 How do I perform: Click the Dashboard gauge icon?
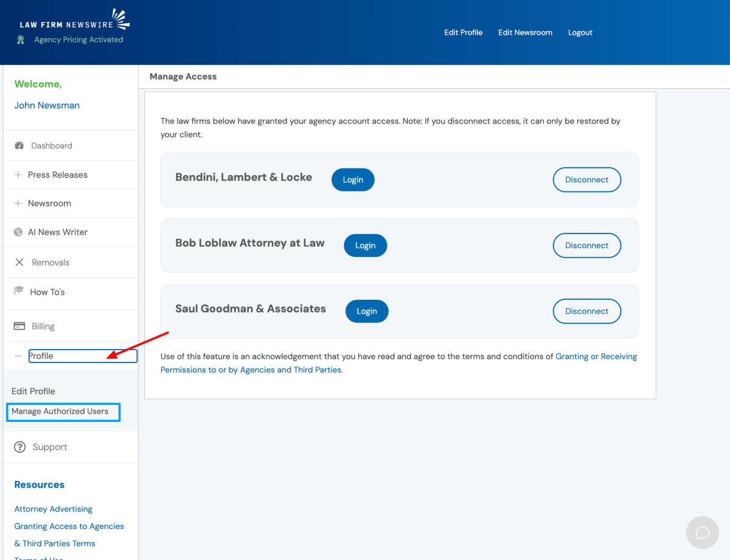tap(19, 146)
